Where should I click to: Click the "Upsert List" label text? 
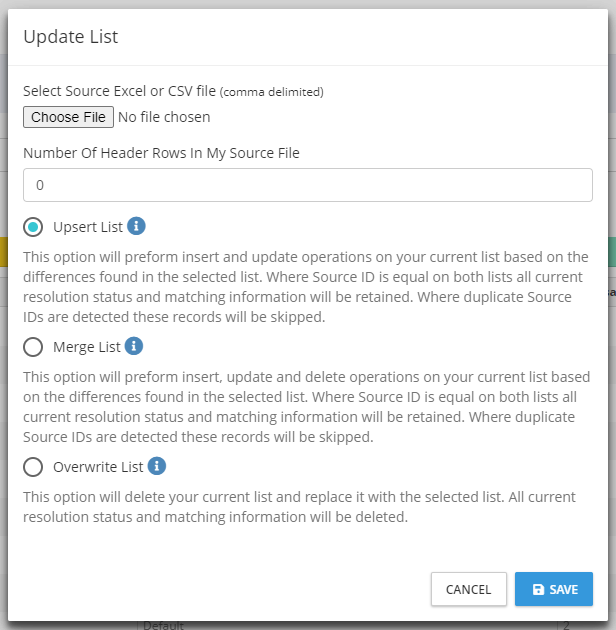pyautogui.click(x=88, y=227)
